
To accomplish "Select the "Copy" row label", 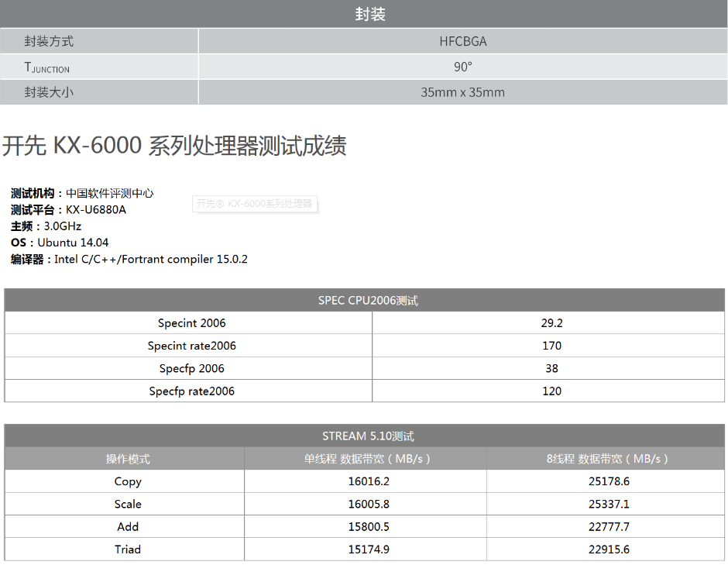I will click(128, 482).
